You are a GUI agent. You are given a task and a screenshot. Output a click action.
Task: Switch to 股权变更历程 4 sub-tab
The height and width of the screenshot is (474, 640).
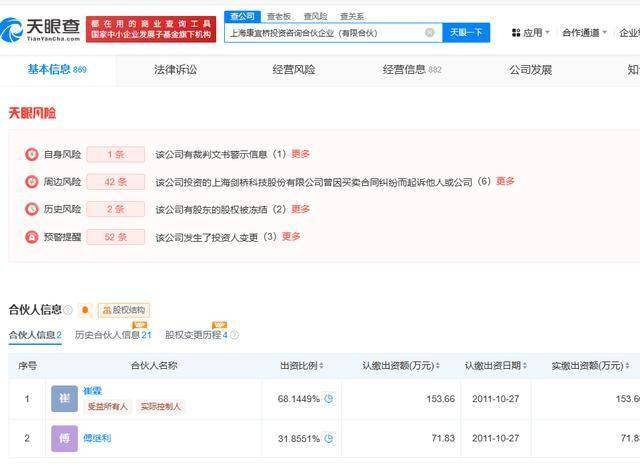coord(196,335)
